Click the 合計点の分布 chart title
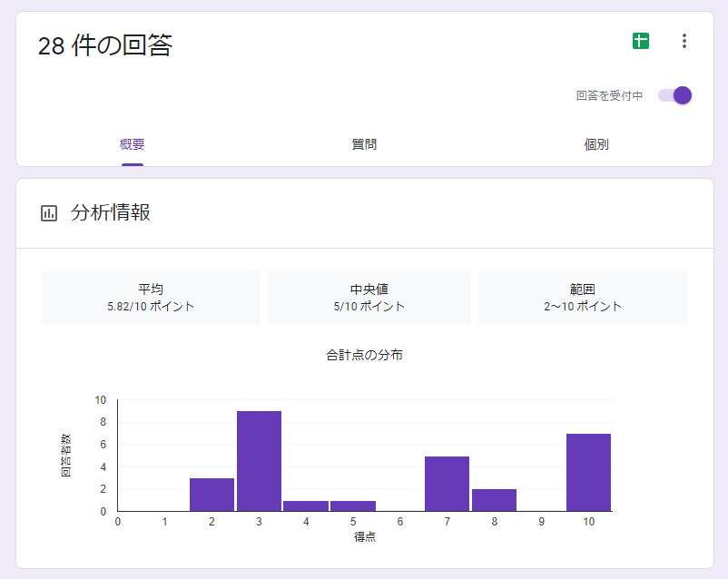 click(364, 355)
